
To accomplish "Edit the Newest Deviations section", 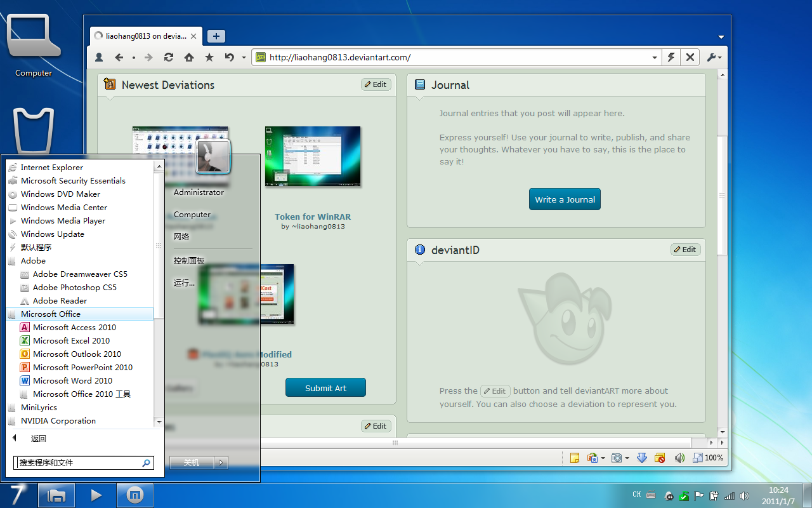I will tap(376, 84).
